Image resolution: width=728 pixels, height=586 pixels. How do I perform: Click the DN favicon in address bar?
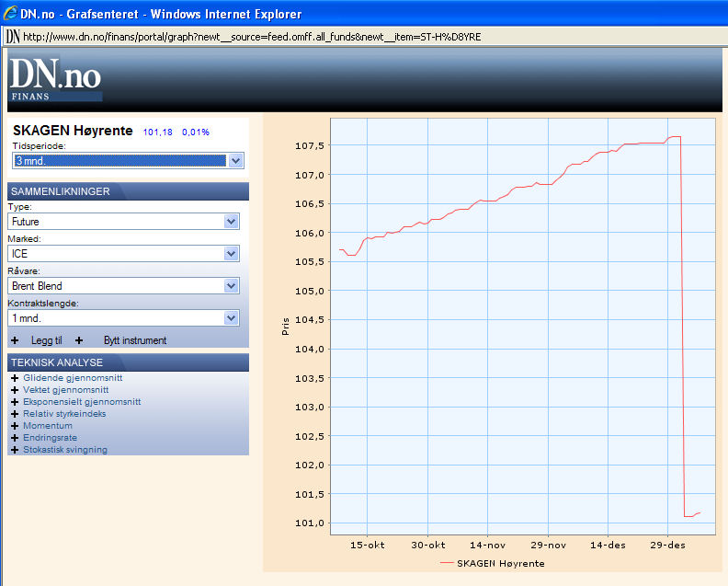pos(13,36)
